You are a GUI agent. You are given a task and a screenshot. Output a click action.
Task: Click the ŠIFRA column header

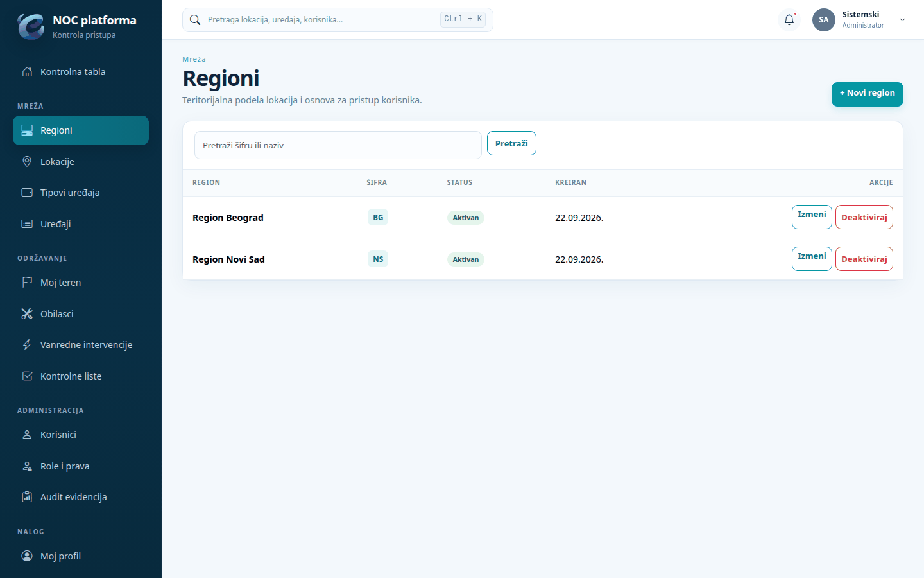[x=377, y=183]
